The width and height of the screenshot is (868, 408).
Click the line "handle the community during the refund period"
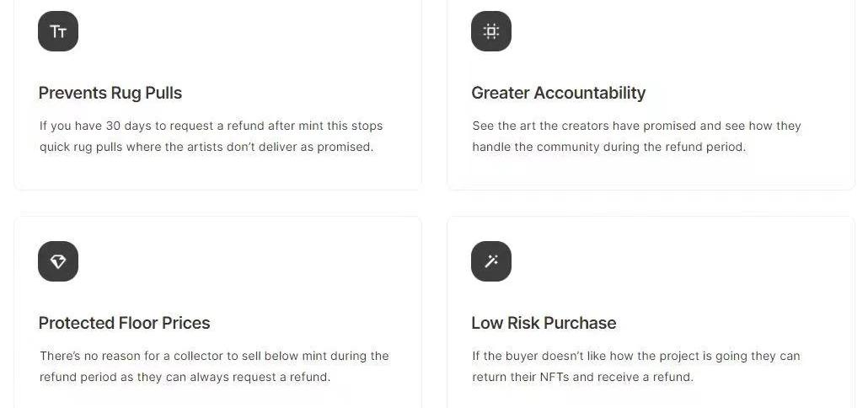coord(608,147)
